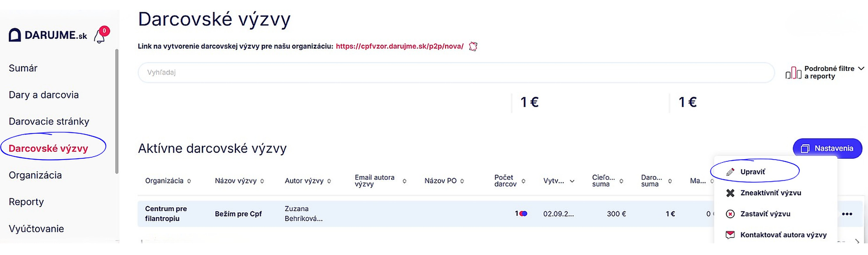Click Centrum pre filantropiu cell

point(166,213)
